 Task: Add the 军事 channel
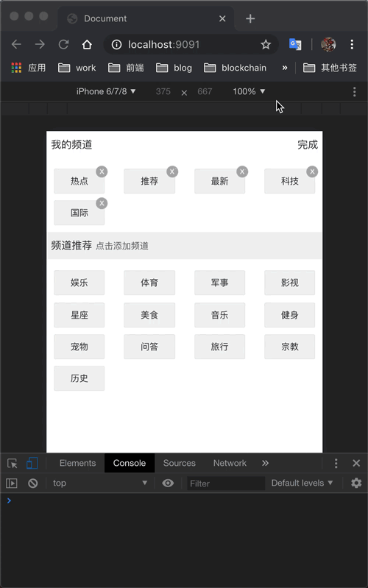[219, 283]
